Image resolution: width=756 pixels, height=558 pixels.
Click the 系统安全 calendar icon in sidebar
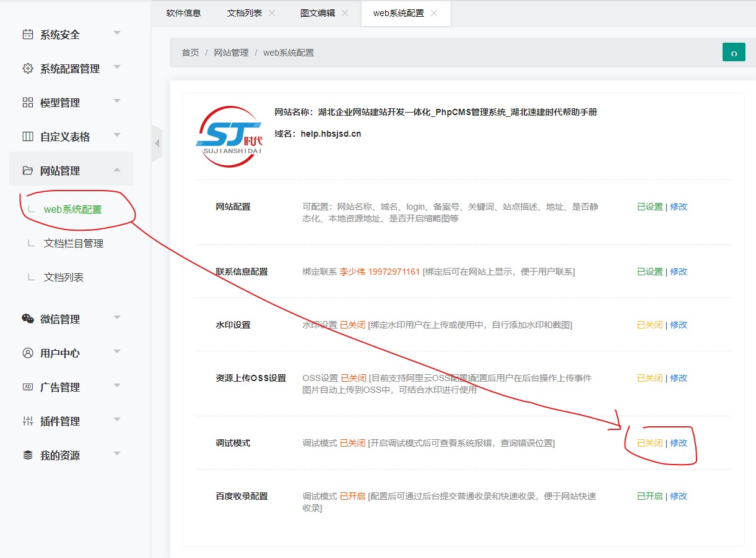[28, 35]
